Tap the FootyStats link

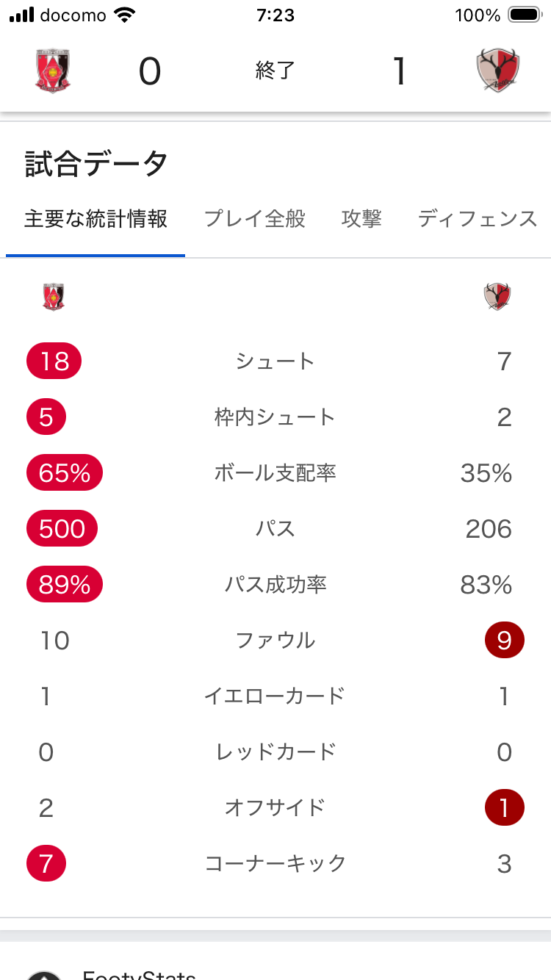pyautogui.click(x=139, y=973)
